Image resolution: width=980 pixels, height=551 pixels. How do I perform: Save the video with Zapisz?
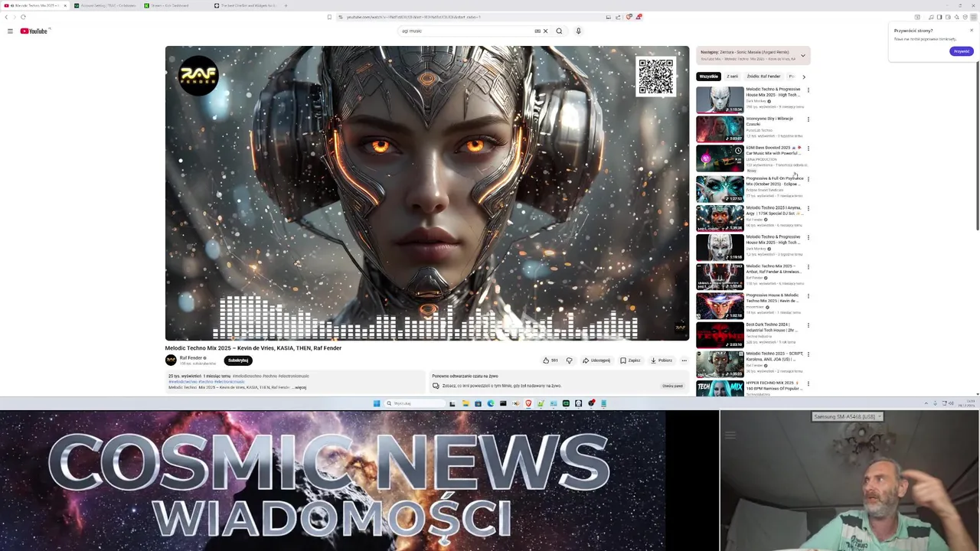pyautogui.click(x=630, y=360)
